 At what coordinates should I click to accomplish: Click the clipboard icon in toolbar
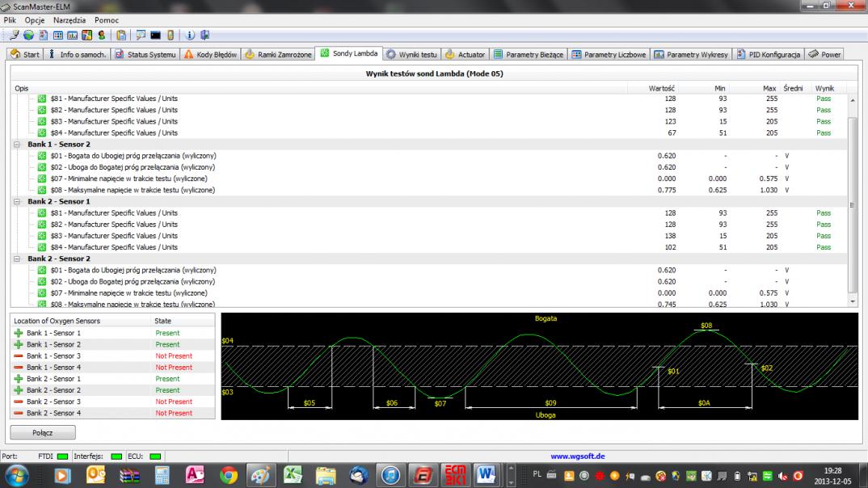point(121,35)
